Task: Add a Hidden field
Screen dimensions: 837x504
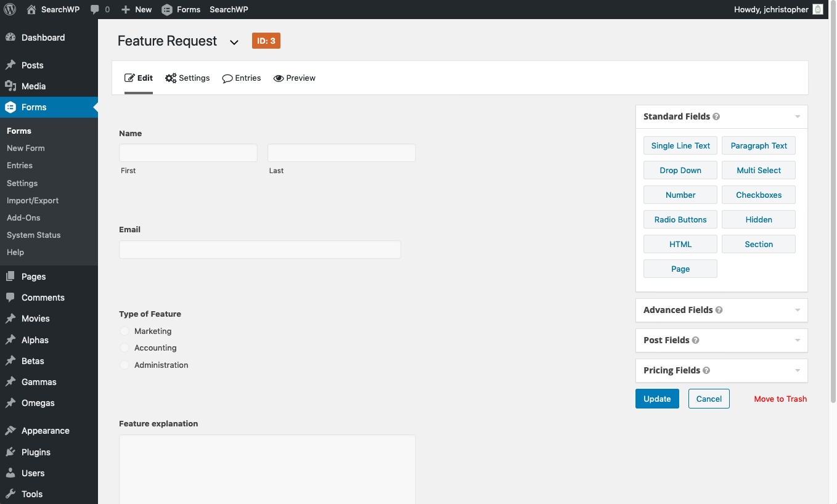Action: coord(759,219)
